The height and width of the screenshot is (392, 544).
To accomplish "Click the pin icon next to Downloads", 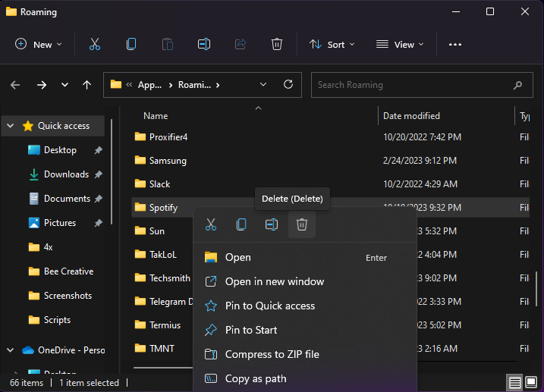I will click(99, 174).
